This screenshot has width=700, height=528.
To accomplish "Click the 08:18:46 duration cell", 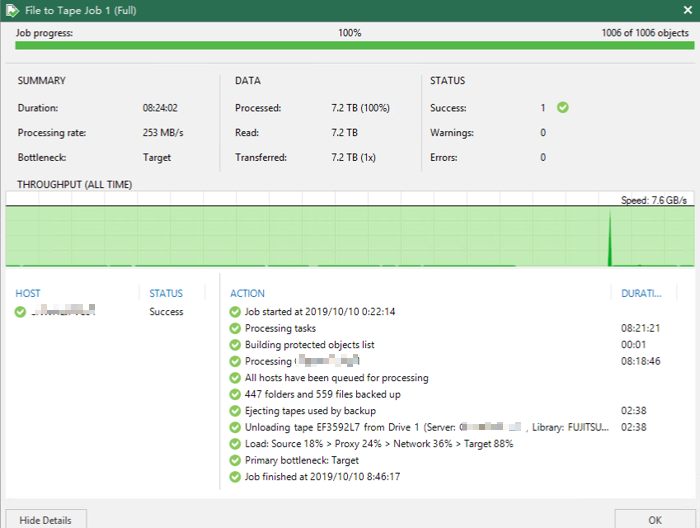I will 640,362.
